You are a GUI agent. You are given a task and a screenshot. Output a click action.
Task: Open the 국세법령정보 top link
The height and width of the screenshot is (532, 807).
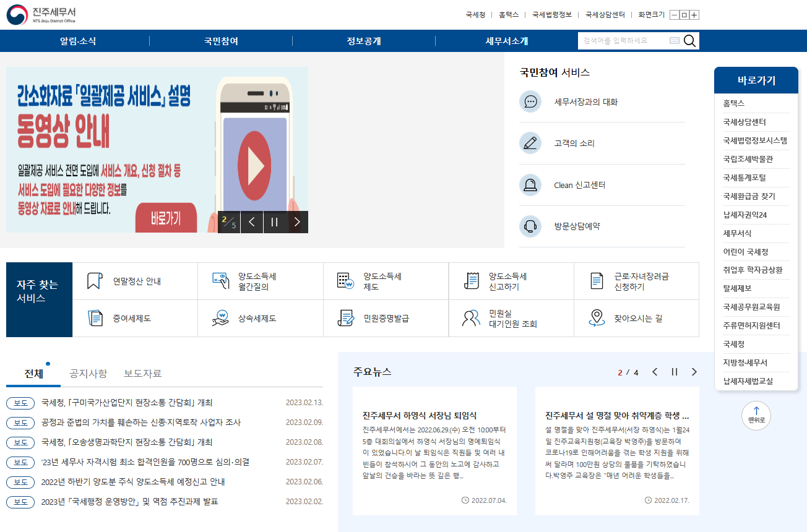click(x=552, y=15)
